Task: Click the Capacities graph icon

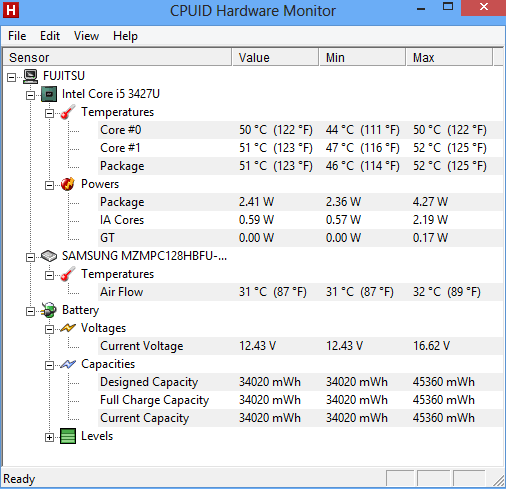Action: pyautogui.click(x=68, y=364)
